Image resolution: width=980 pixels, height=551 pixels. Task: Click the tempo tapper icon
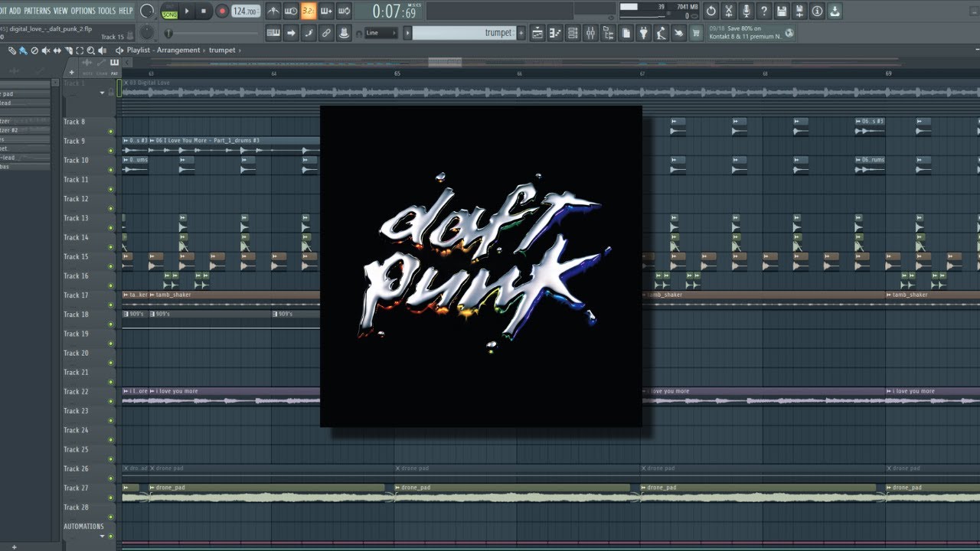(661, 33)
